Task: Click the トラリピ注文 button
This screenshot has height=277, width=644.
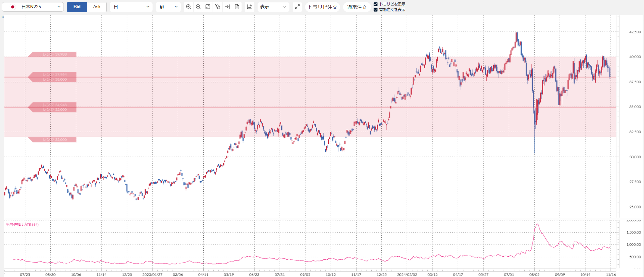Action: point(322,7)
